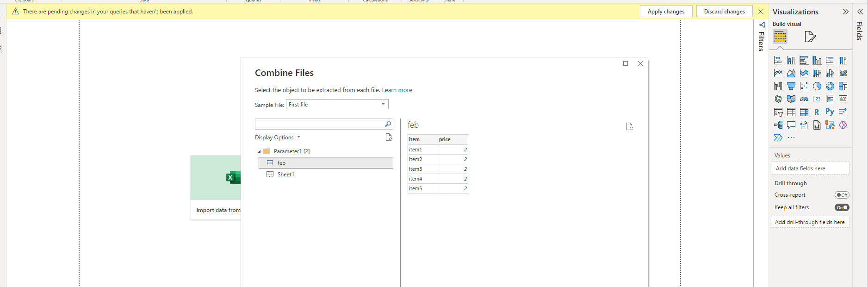Dismiss the pending changes notification
Screen dimensions: 868x287
click(761, 12)
